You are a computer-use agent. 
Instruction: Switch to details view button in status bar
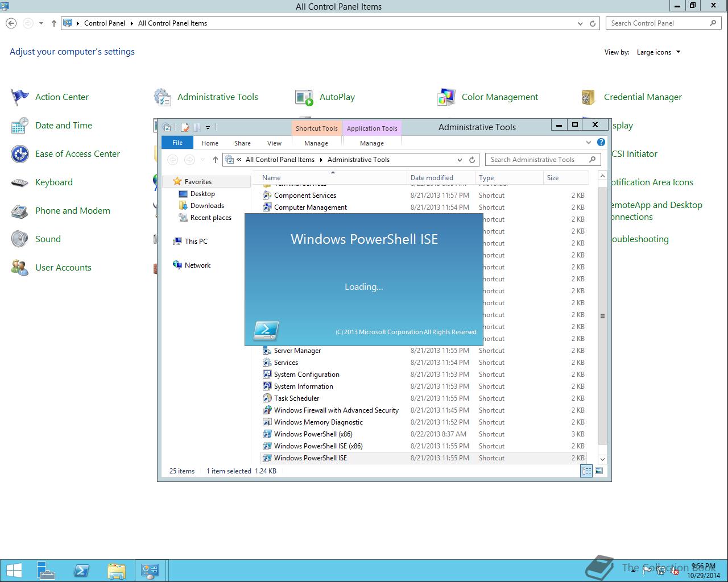tap(586, 471)
